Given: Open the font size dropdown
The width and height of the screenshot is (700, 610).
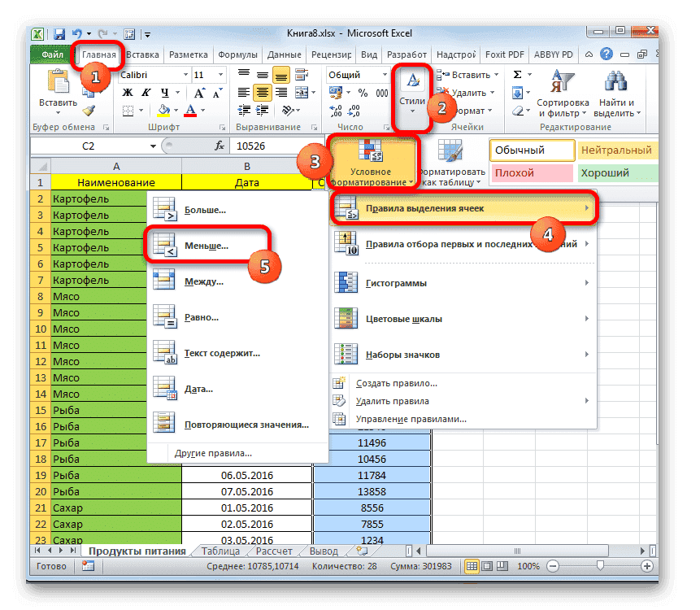Looking at the screenshot, I should 220,74.
